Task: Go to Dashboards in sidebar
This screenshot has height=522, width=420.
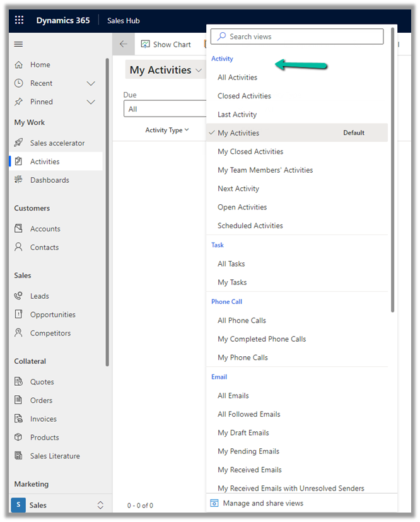Action: 49,180
